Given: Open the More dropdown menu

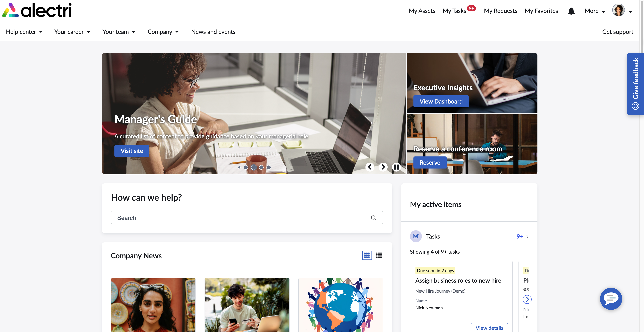Looking at the screenshot, I should tap(595, 11).
